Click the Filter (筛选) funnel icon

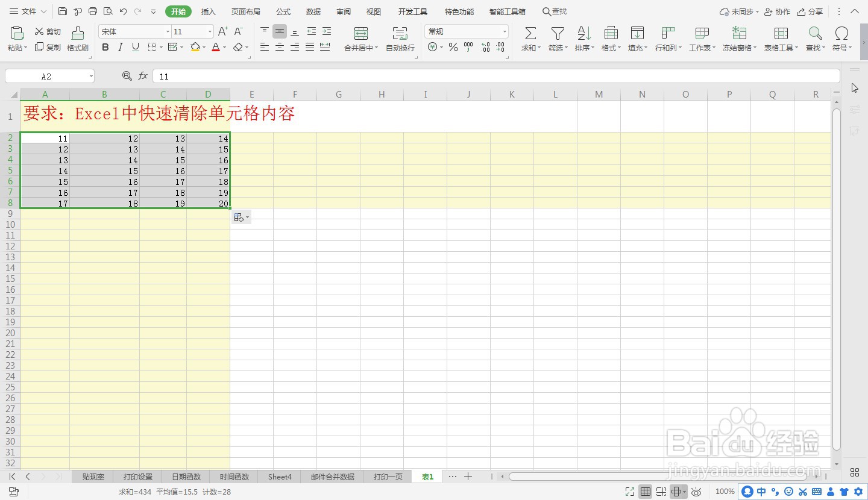558,34
